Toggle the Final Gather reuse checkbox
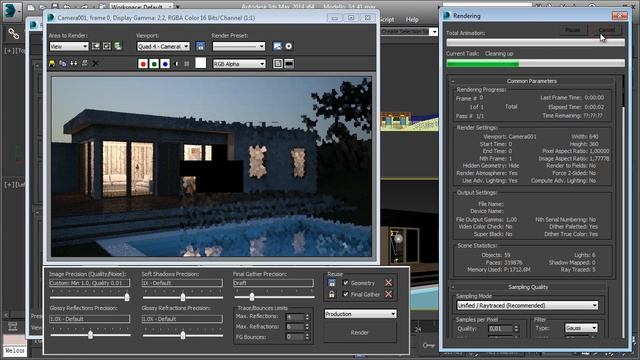The image size is (640, 360). (x=346, y=294)
